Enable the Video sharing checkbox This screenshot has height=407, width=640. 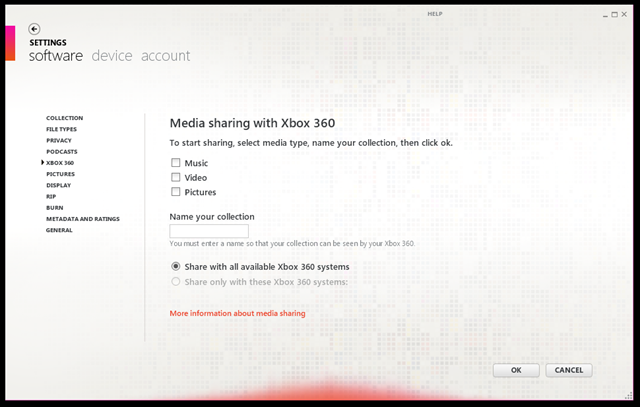pyautogui.click(x=176, y=177)
